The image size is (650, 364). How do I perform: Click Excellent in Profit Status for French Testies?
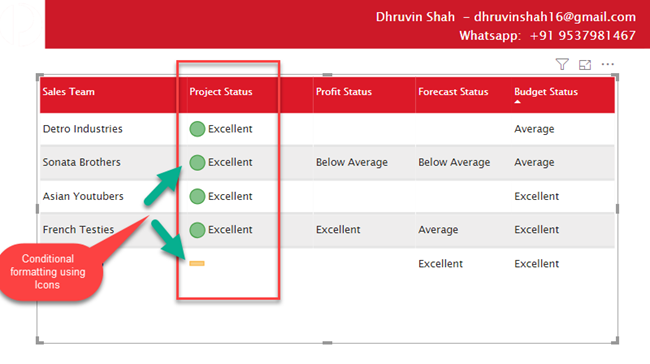point(338,230)
